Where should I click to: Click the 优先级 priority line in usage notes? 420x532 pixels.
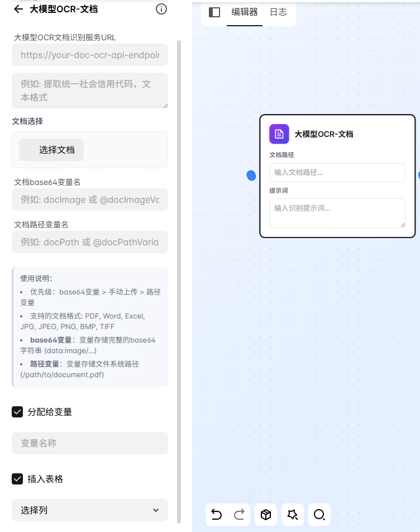point(90,297)
